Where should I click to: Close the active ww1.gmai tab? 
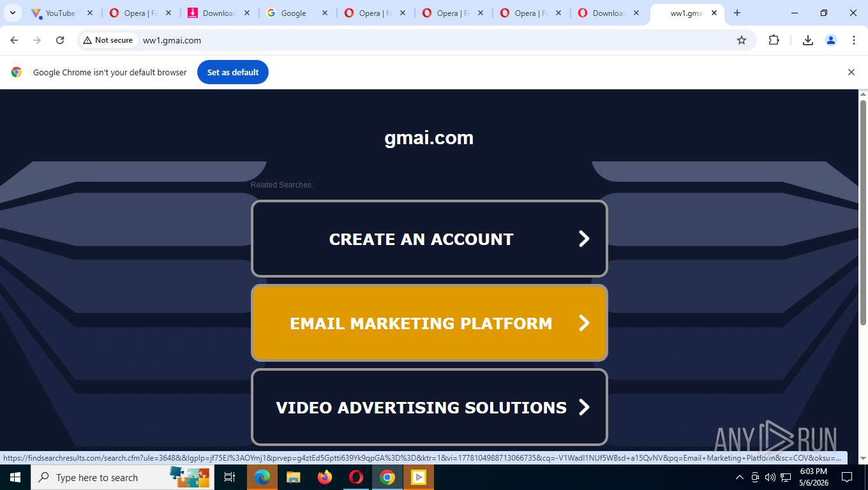pos(714,13)
